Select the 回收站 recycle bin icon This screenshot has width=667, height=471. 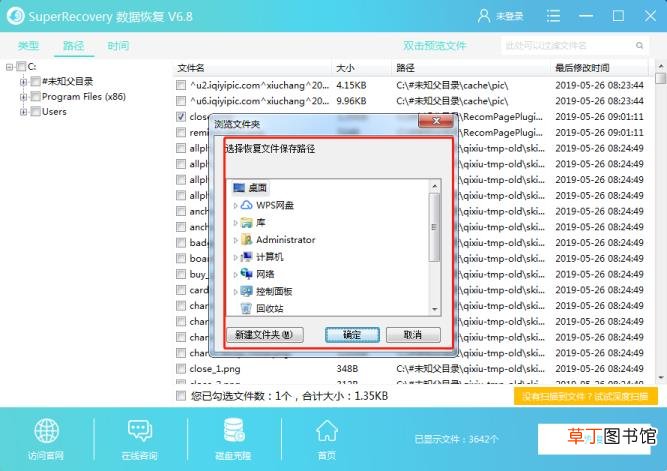(246, 308)
